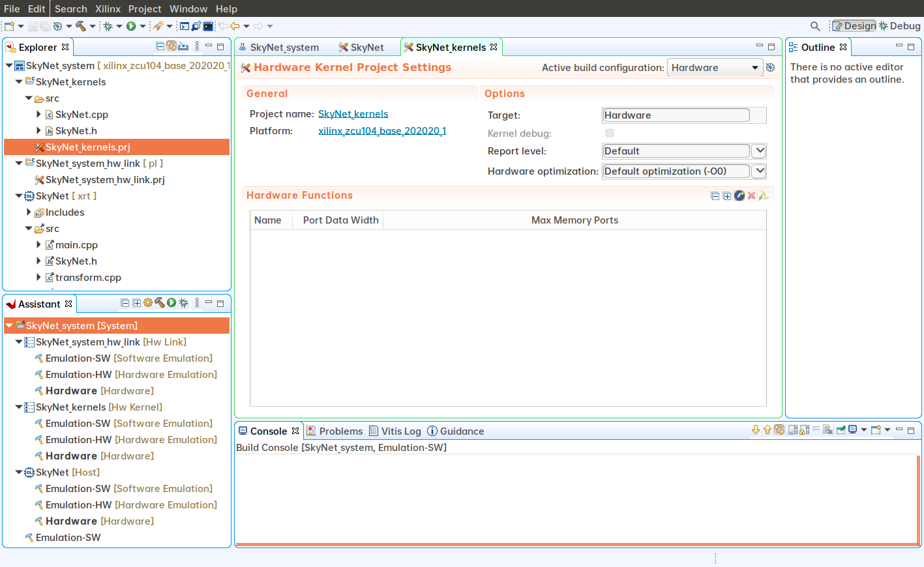This screenshot has height=567, width=924.
Task: Open the Problems tab
Action: click(x=335, y=431)
